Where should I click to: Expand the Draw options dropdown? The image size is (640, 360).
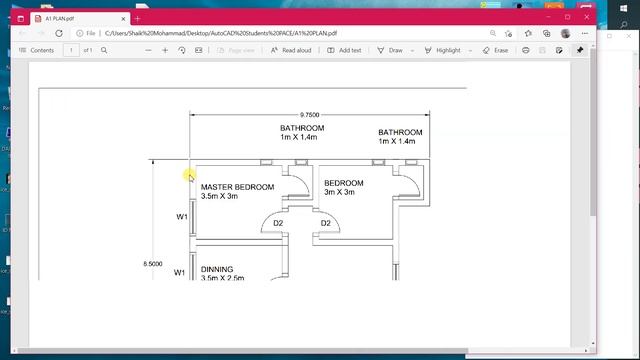coord(412,51)
